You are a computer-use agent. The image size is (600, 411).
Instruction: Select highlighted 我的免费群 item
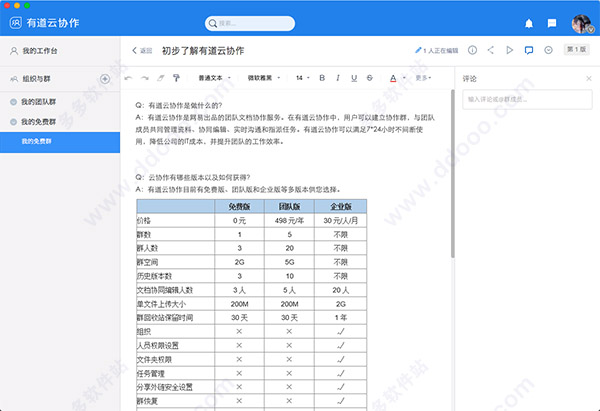pos(60,142)
